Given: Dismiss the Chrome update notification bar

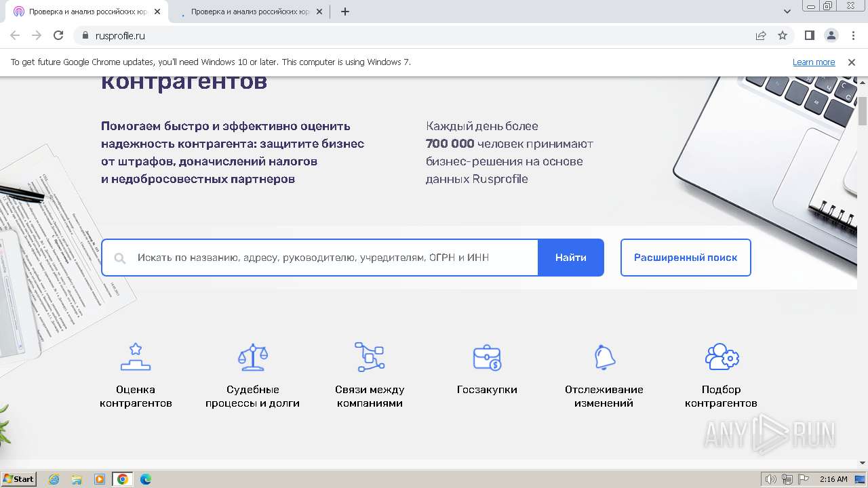Looking at the screenshot, I should 852,62.
